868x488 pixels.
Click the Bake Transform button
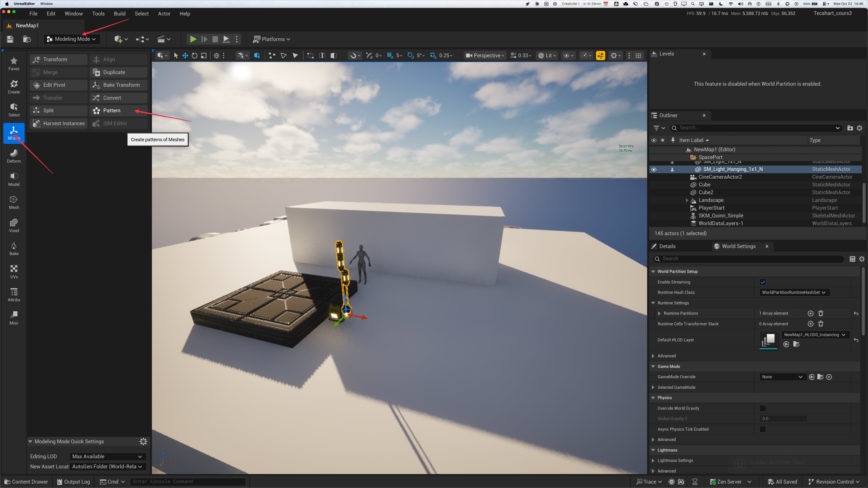click(119, 85)
